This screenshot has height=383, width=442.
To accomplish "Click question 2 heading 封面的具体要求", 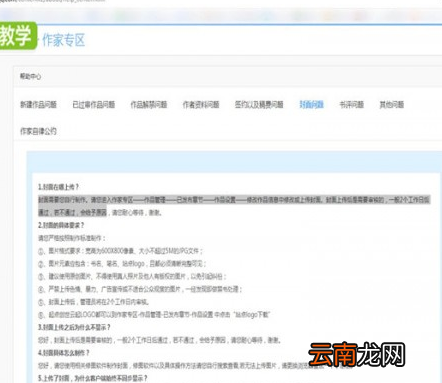I will coord(61,225).
